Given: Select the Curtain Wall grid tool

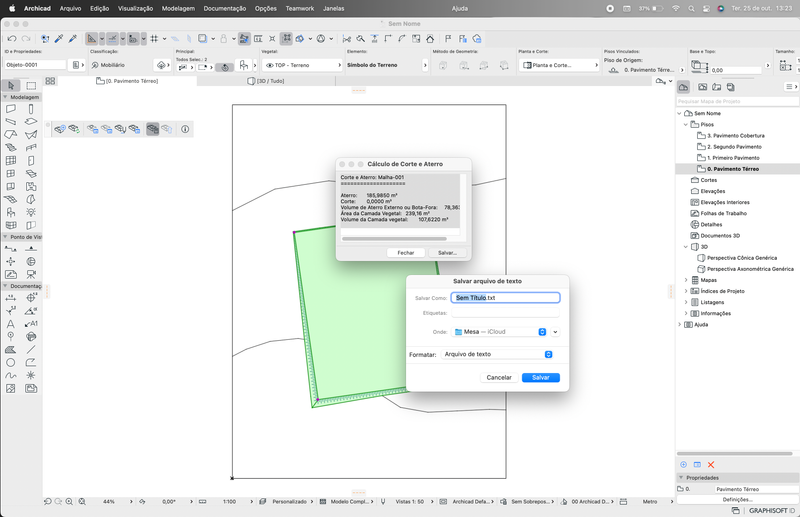Looking at the screenshot, I should coord(11,160).
